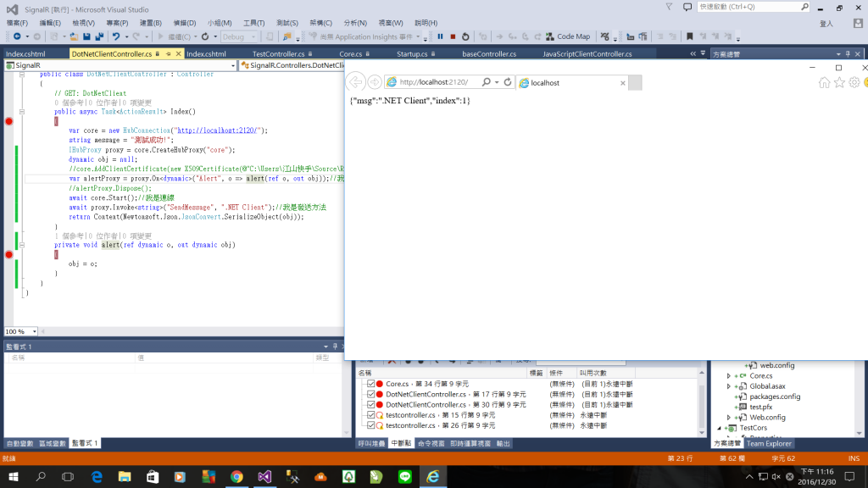This screenshot has height=488, width=868.
Task: Uncheck DotNetClientController.cs line 17 breakpoint
Action: coord(371,394)
